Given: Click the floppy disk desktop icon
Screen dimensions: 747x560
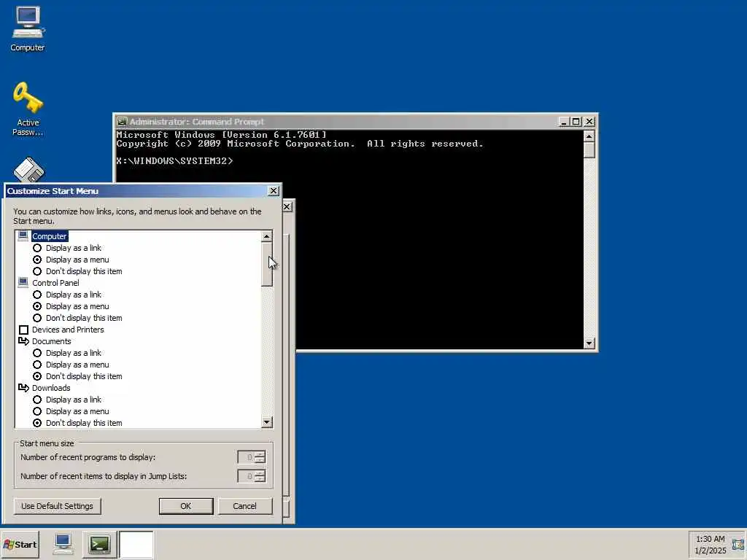Looking at the screenshot, I should tap(28, 169).
